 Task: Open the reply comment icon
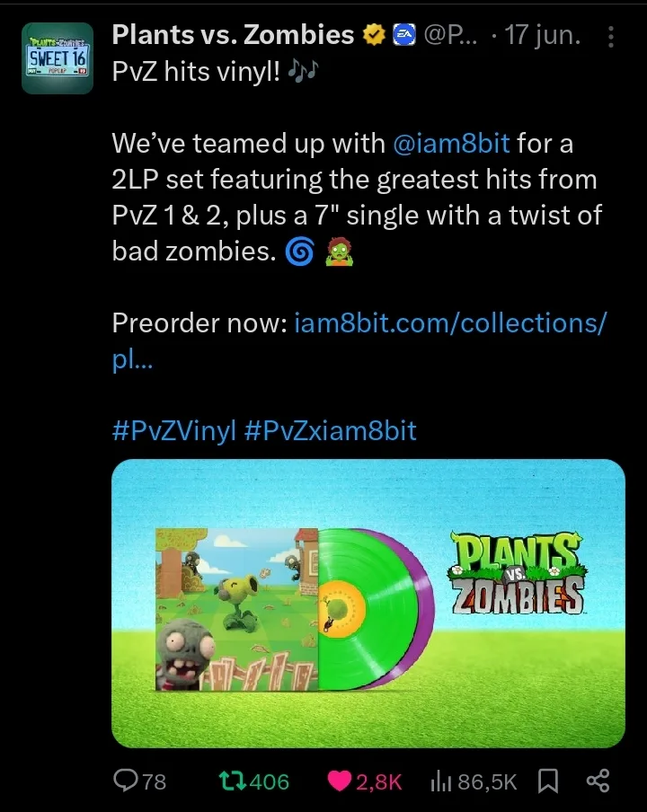pyautogui.click(x=126, y=780)
